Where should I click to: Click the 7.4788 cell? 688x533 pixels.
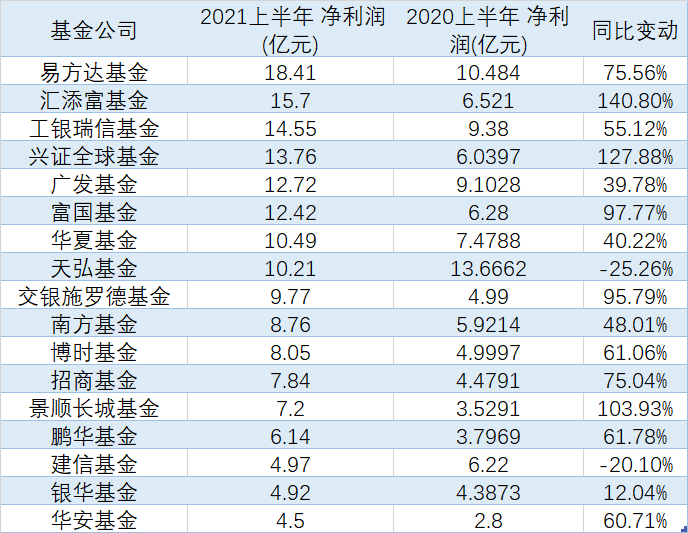coord(488,239)
